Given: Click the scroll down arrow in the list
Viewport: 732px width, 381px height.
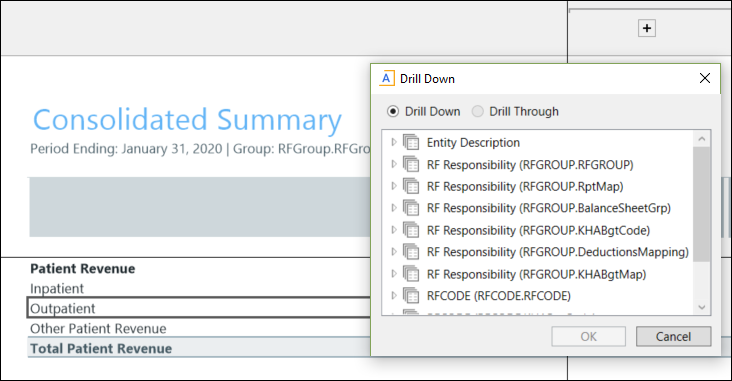Looking at the screenshot, I should point(702,307).
